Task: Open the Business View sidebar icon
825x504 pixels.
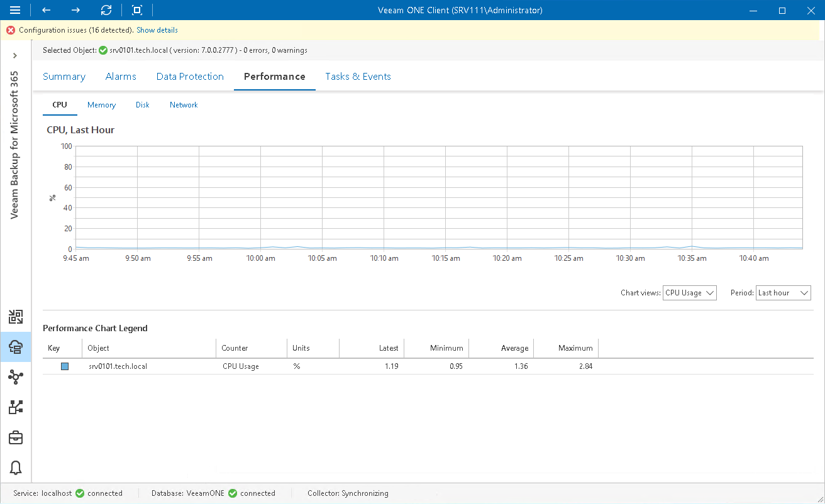Action: click(x=16, y=317)
